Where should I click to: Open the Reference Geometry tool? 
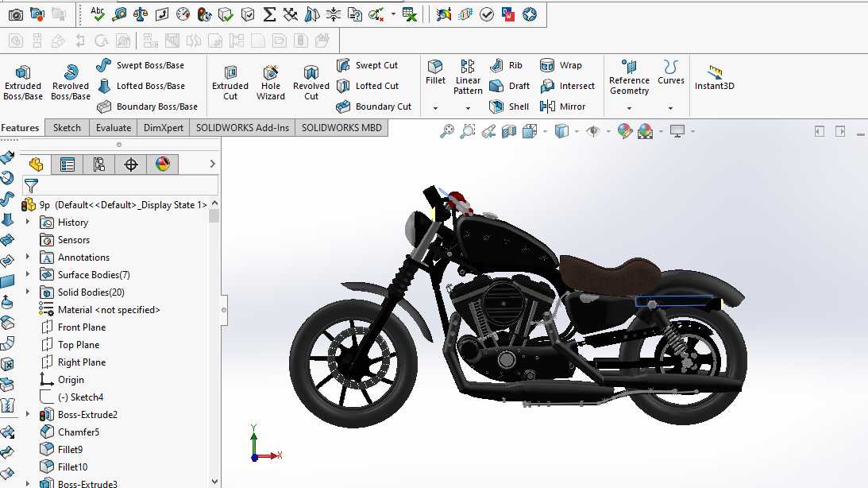[x=629, y=76]
